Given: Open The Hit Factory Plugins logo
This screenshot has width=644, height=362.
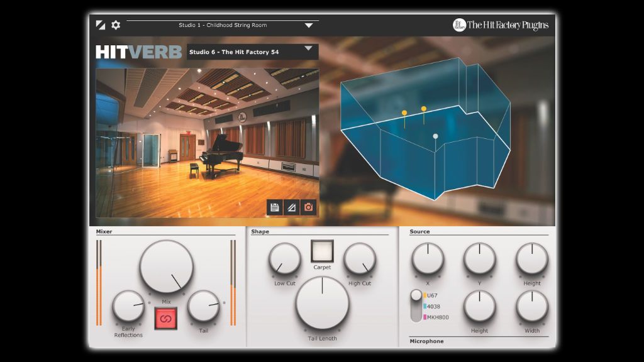Looking at the screenshot, I should pyautogui.click(x=500, y=25).
